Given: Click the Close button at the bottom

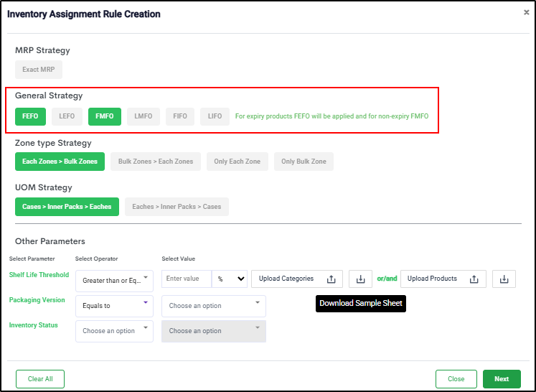Looking at the screenshot, I should coord(456,379).
